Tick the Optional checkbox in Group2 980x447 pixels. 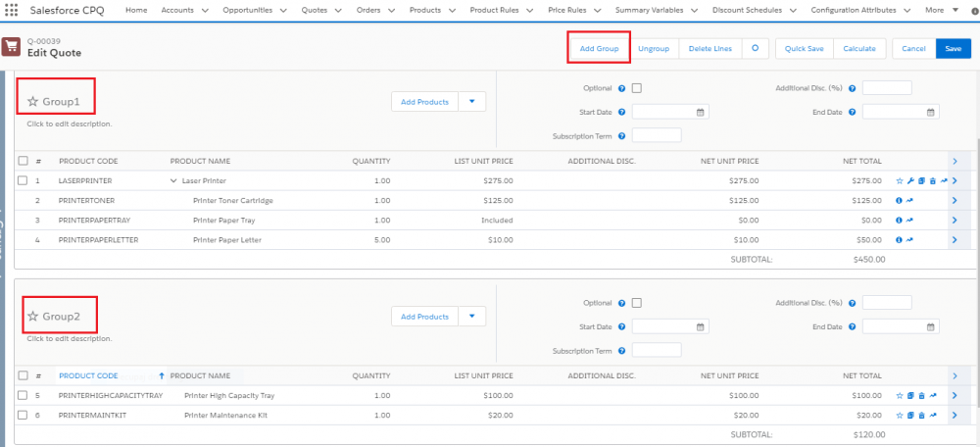coord(637,303)
